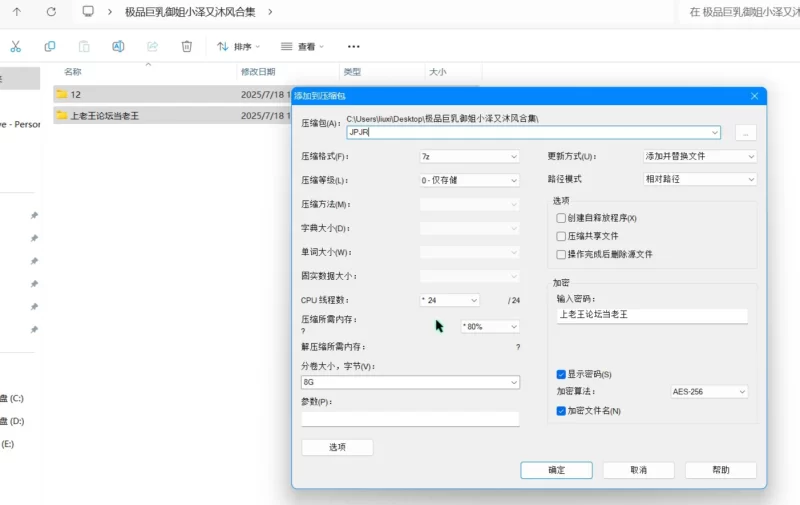The height and width of the screenshot is (505, 800).
Task: Expand the chevron after folder name in address bar
Action: [270, 12]
